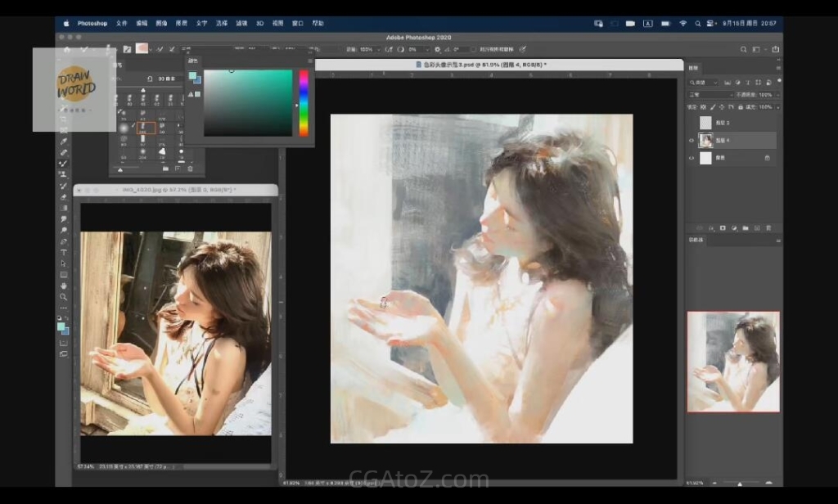
Task: Select the Type tool
Action: click(x=63, y=252)
